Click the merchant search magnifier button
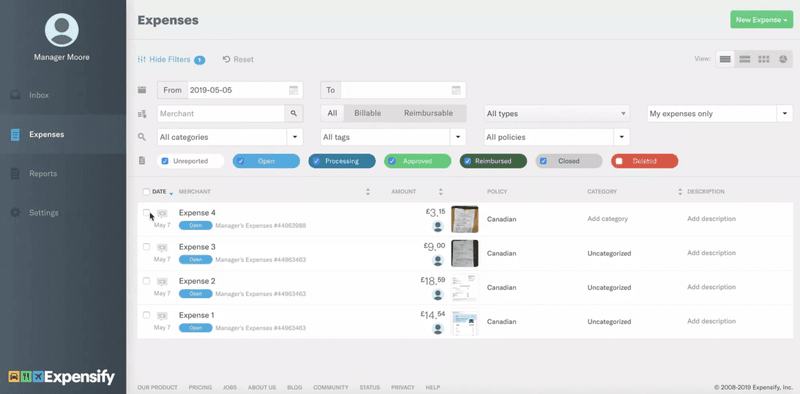The width and height of the screenshot is (800, 394). click(293, 113)
